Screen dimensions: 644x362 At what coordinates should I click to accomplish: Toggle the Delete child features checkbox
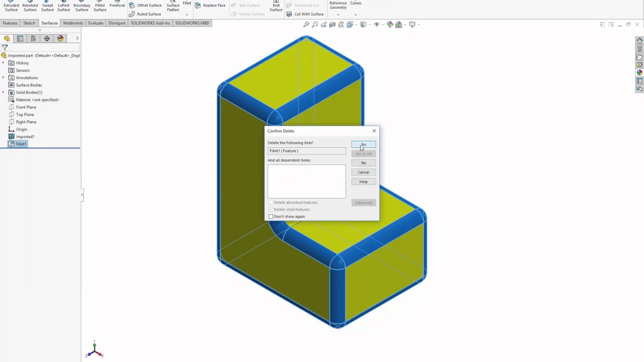tap(271, 209)
